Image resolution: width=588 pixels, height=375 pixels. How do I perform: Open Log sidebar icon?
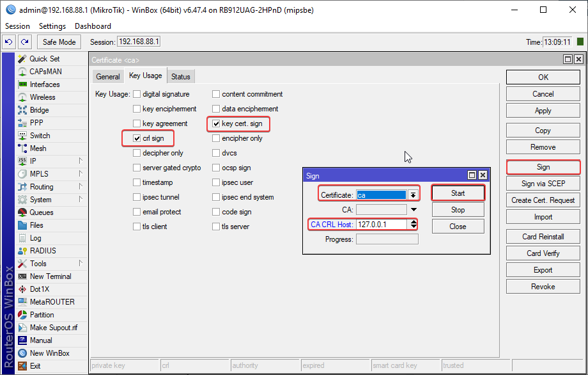(22, 238)
